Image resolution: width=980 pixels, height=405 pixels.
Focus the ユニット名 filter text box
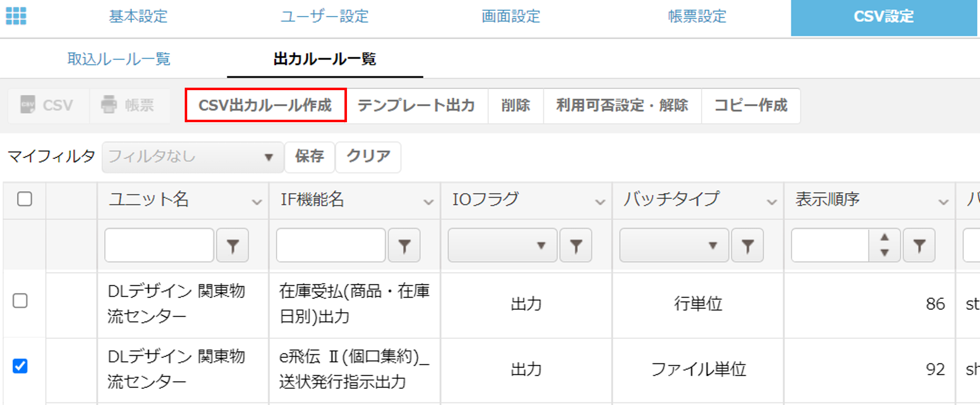(159, 245)
